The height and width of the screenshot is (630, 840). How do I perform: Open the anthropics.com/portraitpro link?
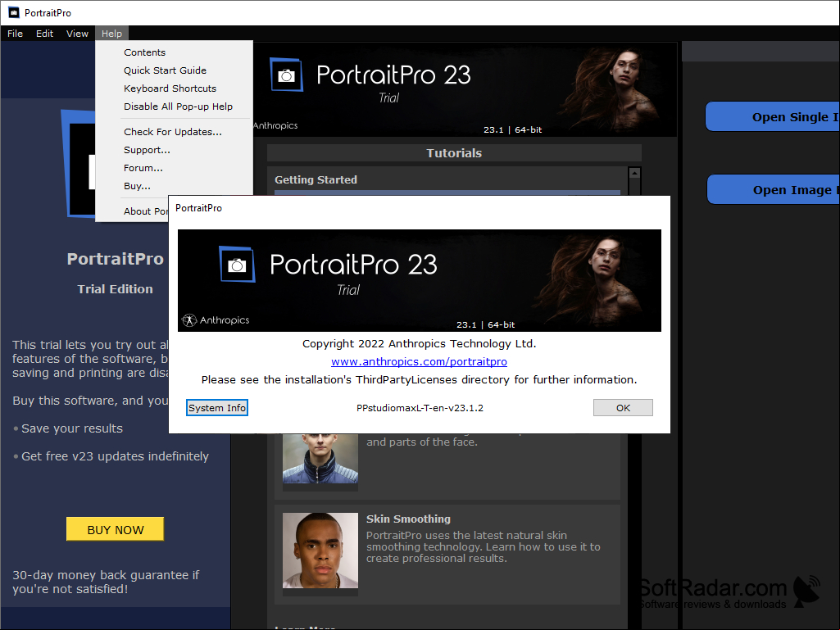(x=419, y=361)
